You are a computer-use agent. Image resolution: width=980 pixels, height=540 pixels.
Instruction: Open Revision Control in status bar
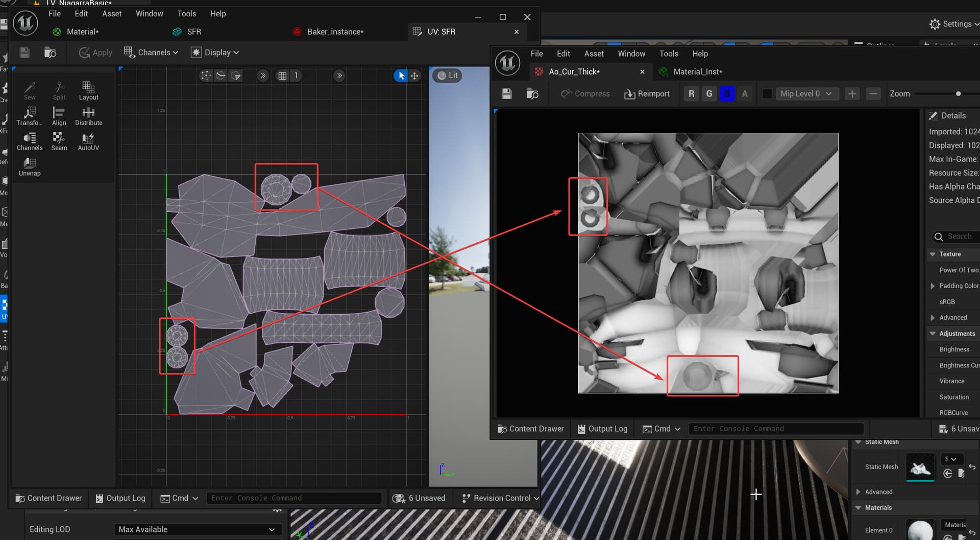[x=501, y=498]
